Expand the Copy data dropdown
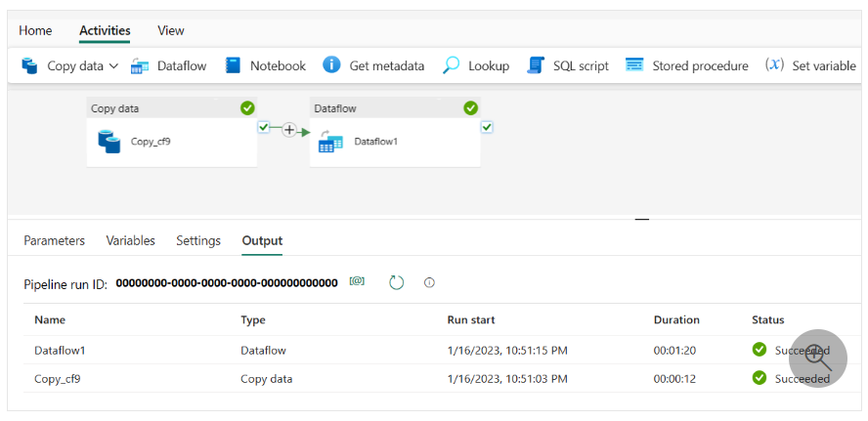 (x=113, y=65)
